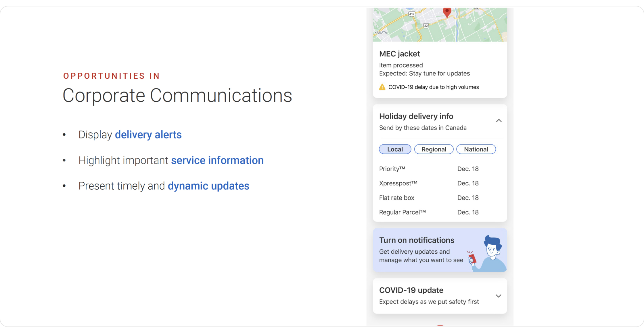The width and height of the screenshot is (644, 336).
Task: Click the Flat rate box row
Action: 428,198
